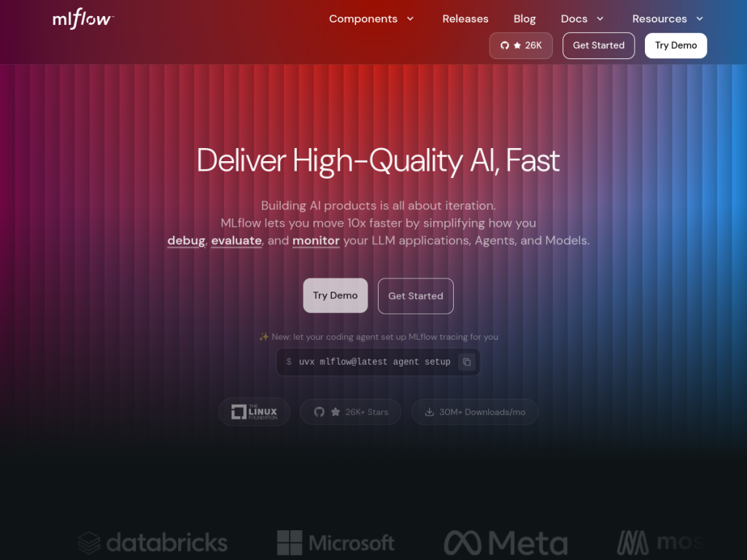
Task: Open the 30M+ Downloads/mo badge
Action: pos(475,412)
